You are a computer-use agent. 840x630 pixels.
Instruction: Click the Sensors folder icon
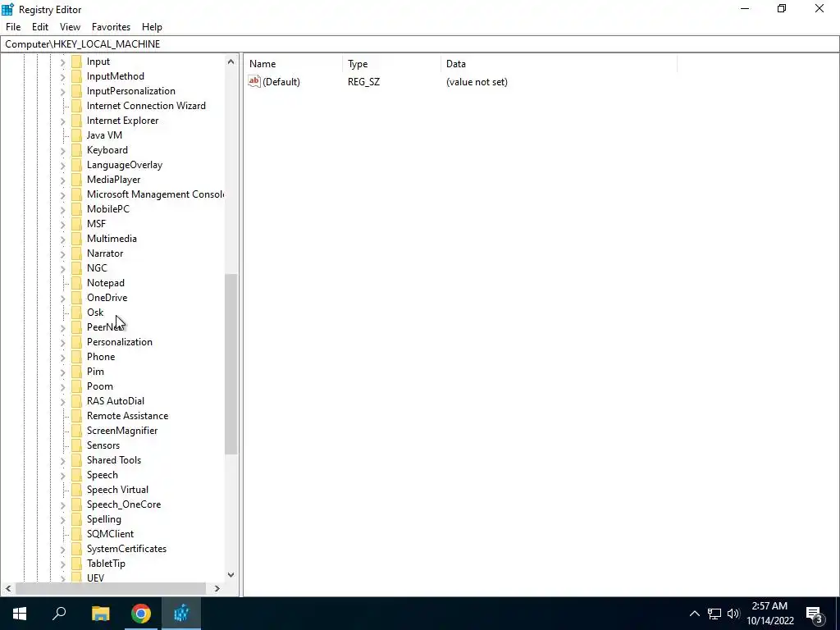click(76, 445)
